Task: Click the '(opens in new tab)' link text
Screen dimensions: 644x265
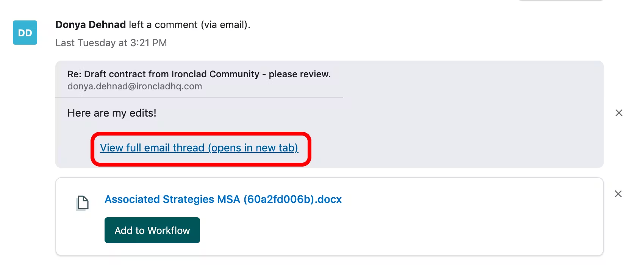Action: (x=253, y=148)
